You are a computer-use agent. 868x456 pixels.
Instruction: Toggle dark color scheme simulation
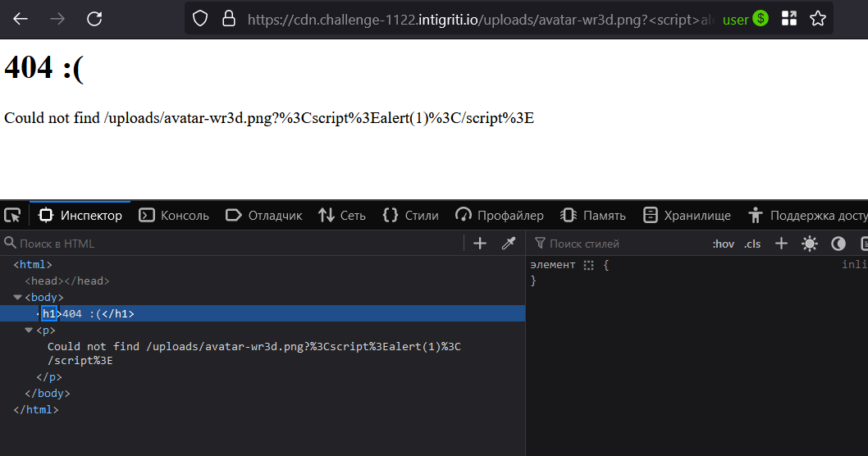838,244
